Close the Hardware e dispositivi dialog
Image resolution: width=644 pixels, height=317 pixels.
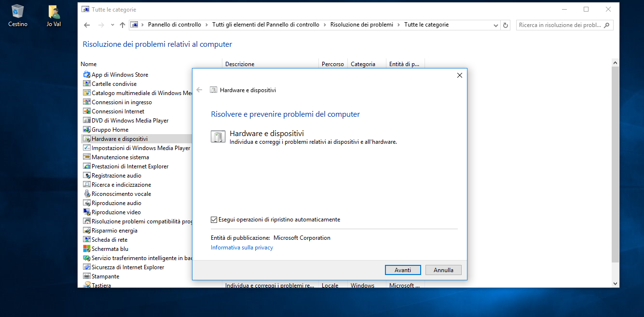point(459,75)
